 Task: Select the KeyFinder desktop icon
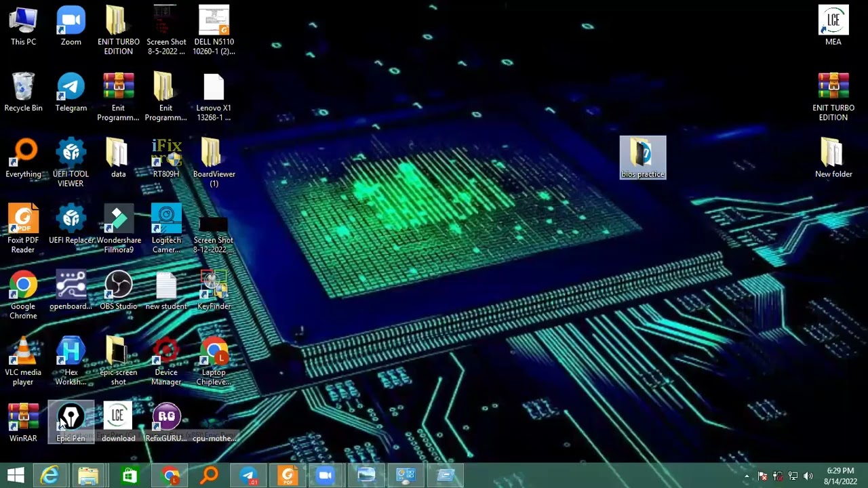214,291
